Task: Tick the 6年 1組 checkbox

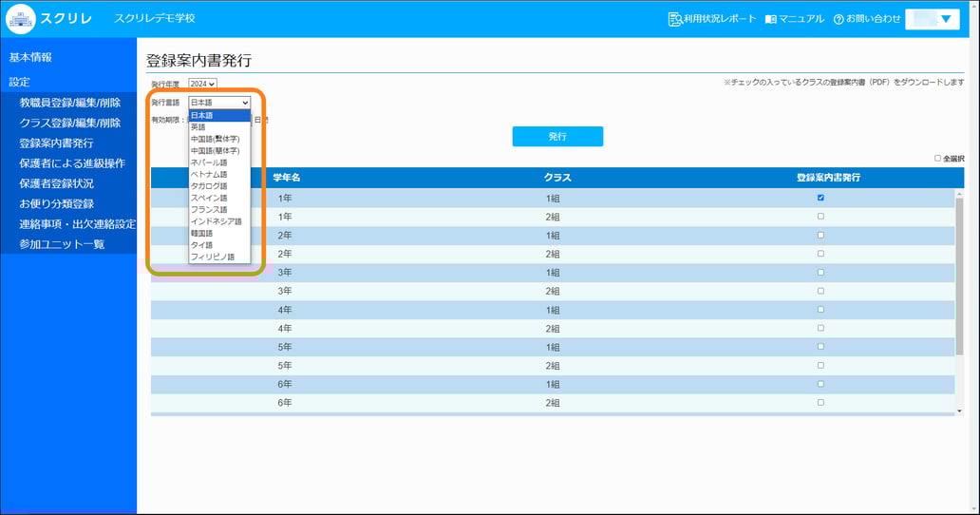Action: [x=820, y=384]
